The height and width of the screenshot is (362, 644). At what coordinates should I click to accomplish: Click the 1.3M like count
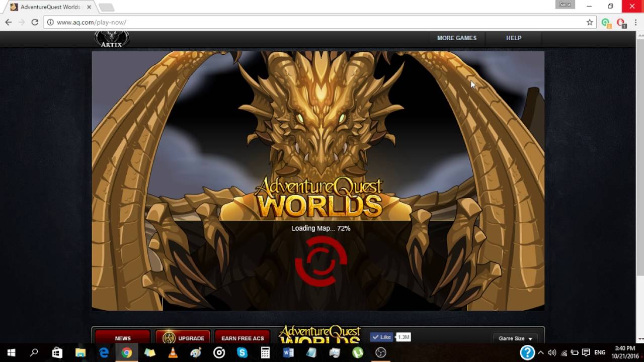404,337
